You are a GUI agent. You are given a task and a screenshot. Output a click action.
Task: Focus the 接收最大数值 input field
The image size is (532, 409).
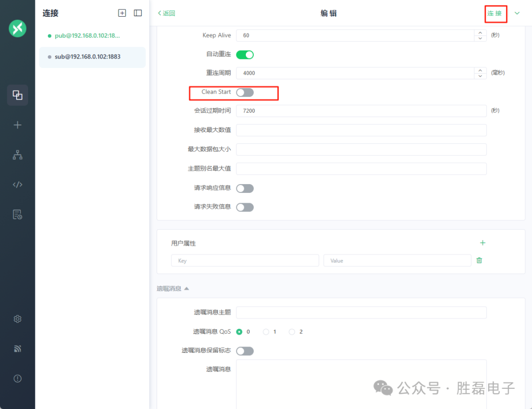tap(362, 130)
